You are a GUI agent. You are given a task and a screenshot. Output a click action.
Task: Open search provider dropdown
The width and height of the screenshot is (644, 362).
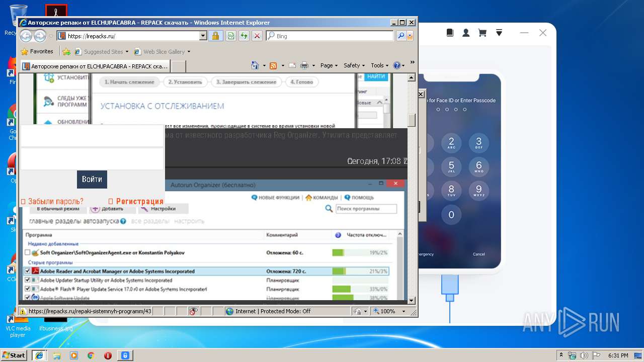click(x=410, y=36)
